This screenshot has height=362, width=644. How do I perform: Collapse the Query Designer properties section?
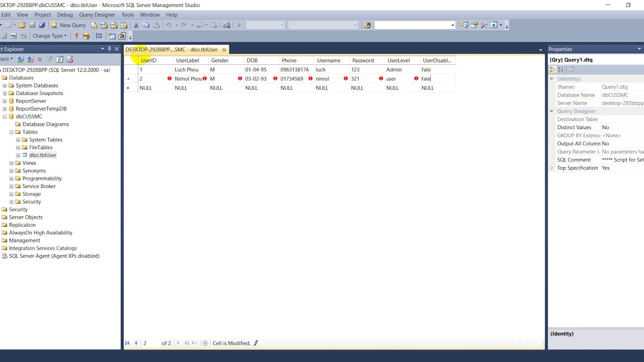click(x=551, y=111)
